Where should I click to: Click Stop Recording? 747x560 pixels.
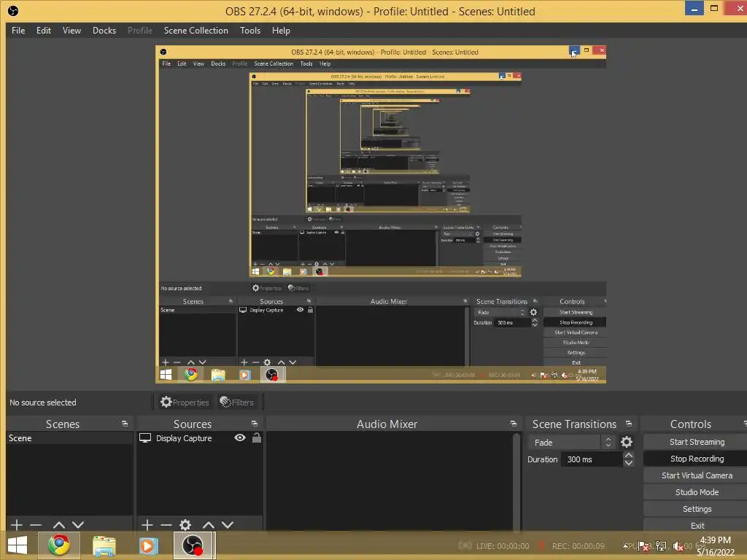click(697, 459)
